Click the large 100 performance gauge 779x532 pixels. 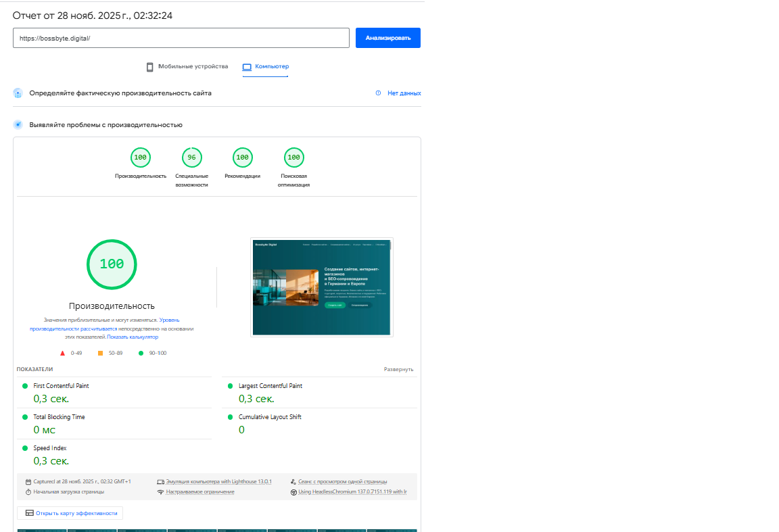(x=112, y=264)
